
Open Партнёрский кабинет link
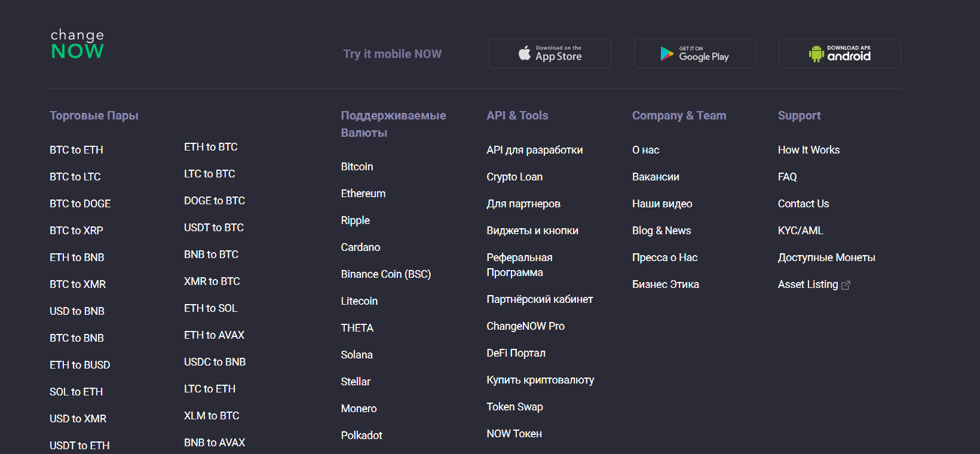(540, 299)
